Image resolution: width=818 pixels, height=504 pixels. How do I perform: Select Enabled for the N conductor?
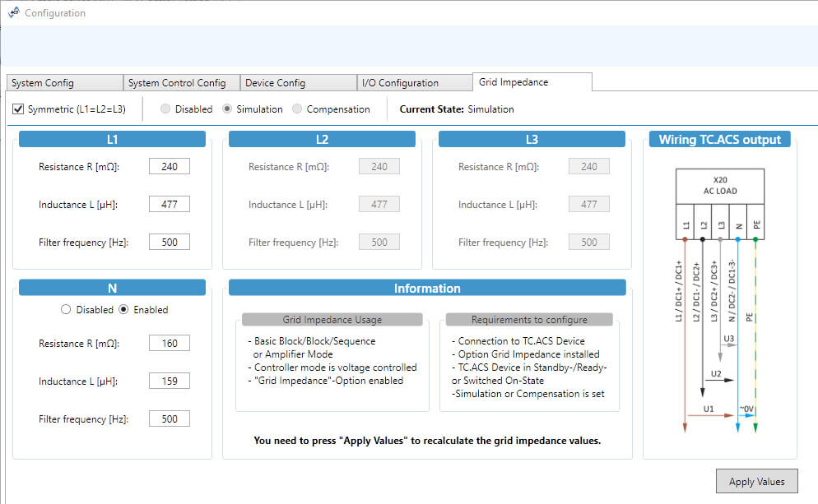click(124, 310)
